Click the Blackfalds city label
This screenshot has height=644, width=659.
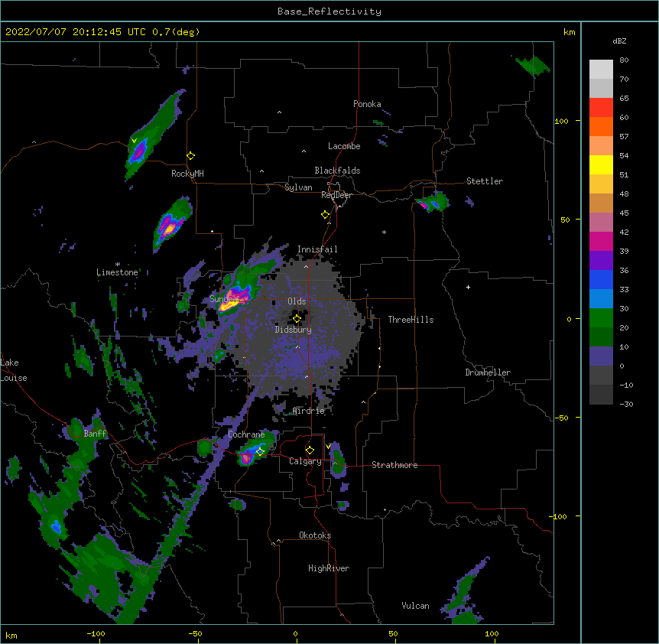(x=337, y=171)
